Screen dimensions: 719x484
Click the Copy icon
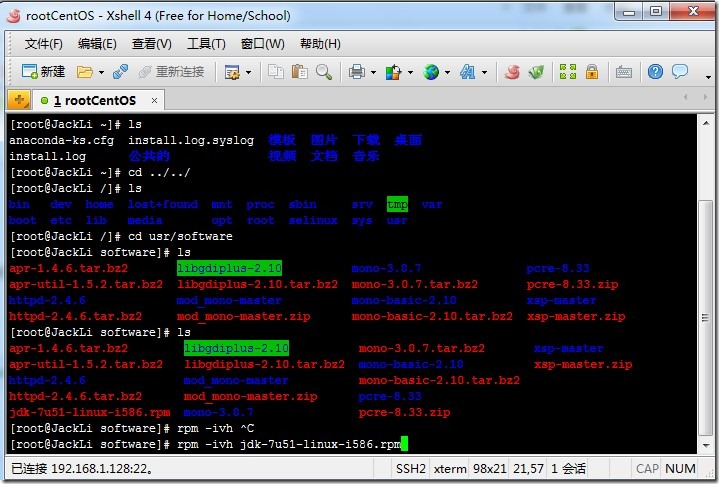[276, 72]
